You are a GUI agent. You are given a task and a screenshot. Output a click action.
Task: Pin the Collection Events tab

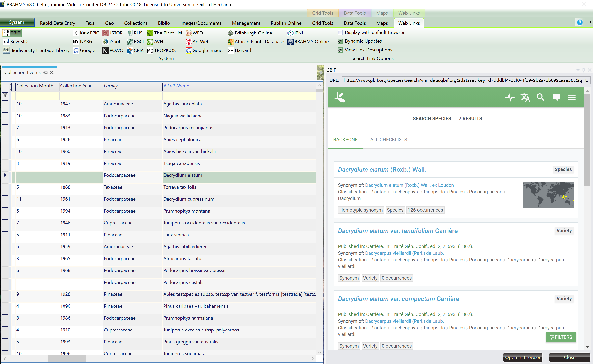(45, 73)
